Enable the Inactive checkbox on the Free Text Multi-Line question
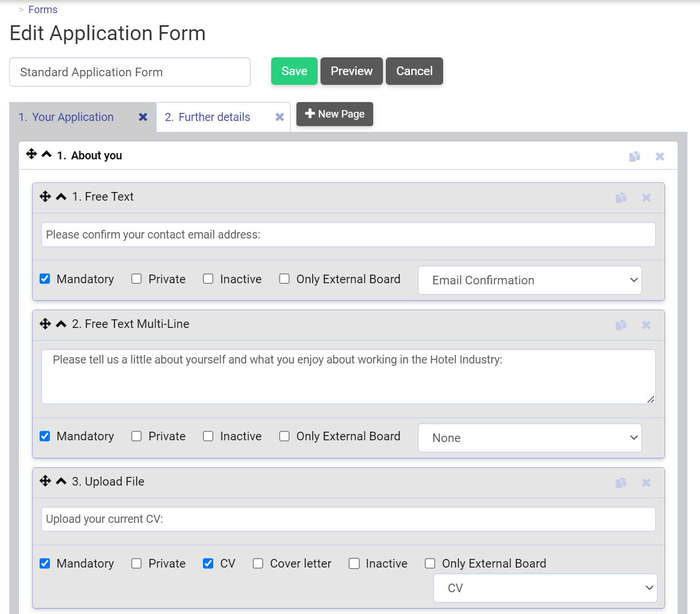This screenshot has width=700, height=614. (x=208, y=436)
